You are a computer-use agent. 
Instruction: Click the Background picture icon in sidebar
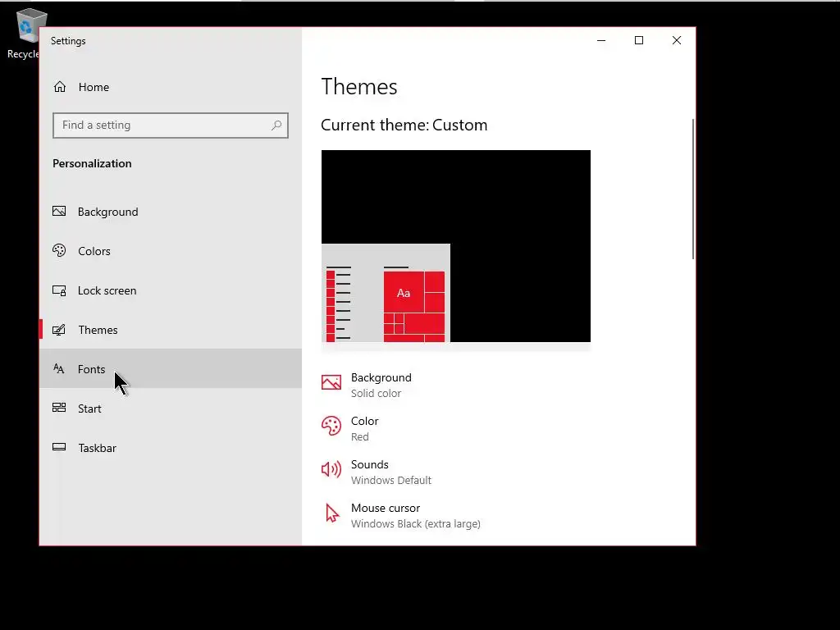59,211
